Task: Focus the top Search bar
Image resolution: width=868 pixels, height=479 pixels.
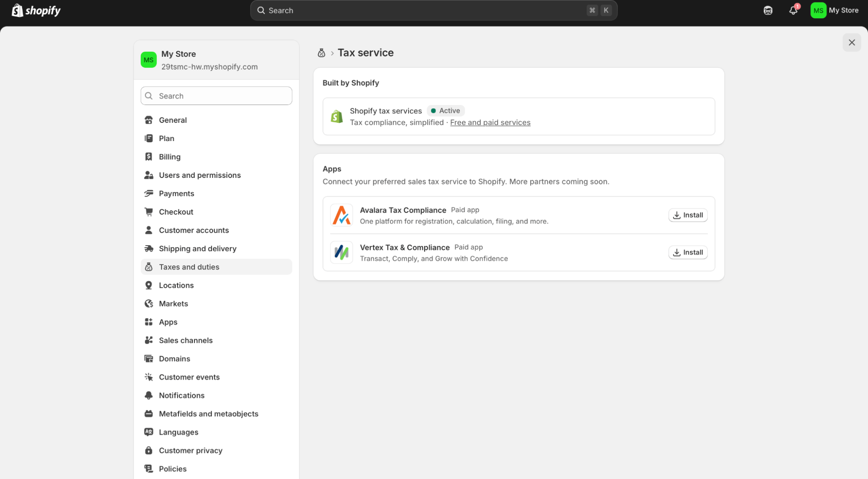Action: tap(433, 10)
